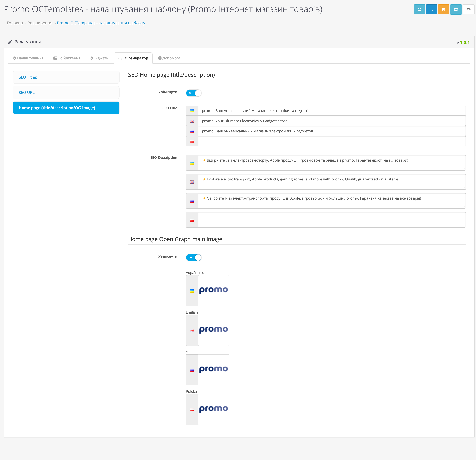Click the back arrow button

[x=468, y=9]
